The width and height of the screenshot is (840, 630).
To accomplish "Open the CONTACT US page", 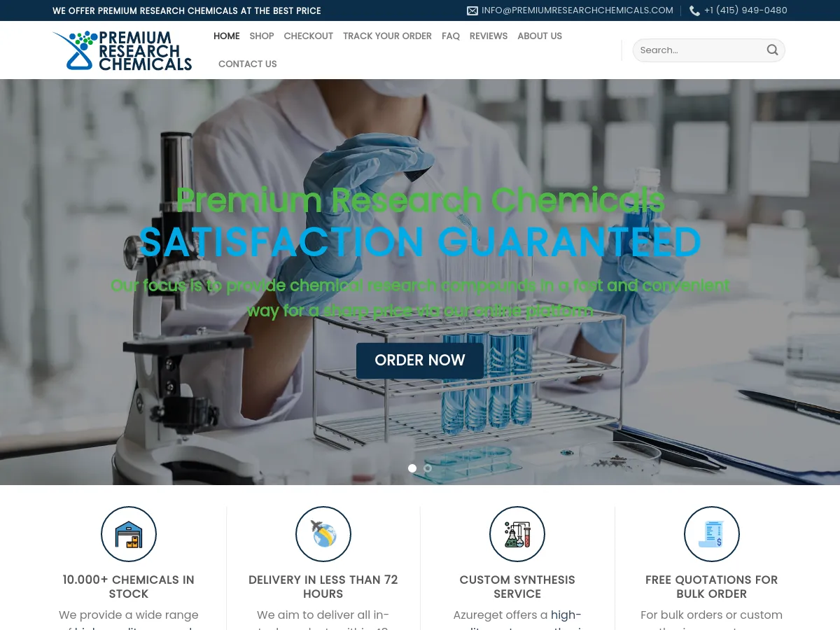I will click(x=248, y=64).
